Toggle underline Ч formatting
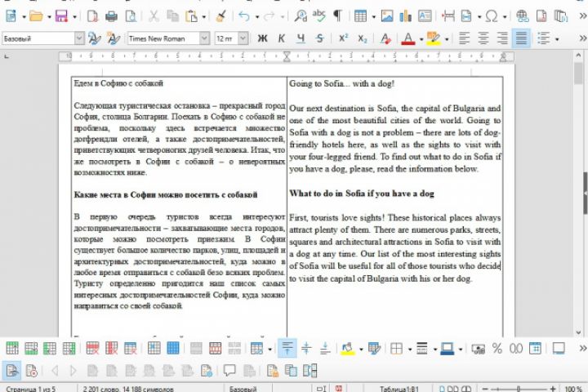Screen dimensions: 588x392 tap(301, 38)
